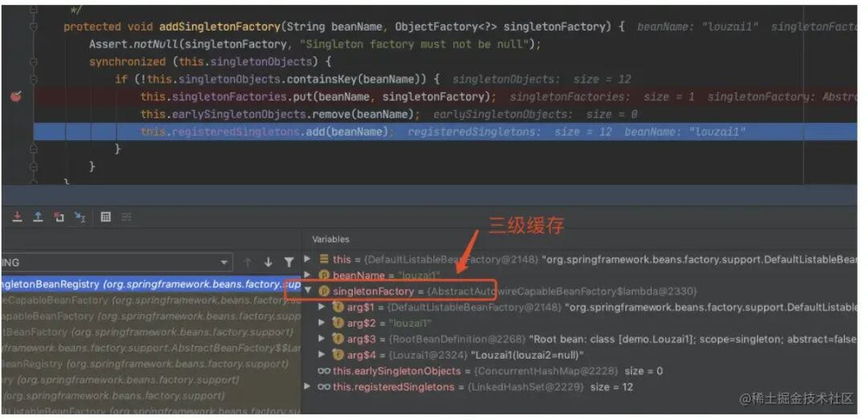Screen dimensions: 868x420
Task: Select the singletonFactory variable row
Action: pyautogui.click(x=579, y=291)
